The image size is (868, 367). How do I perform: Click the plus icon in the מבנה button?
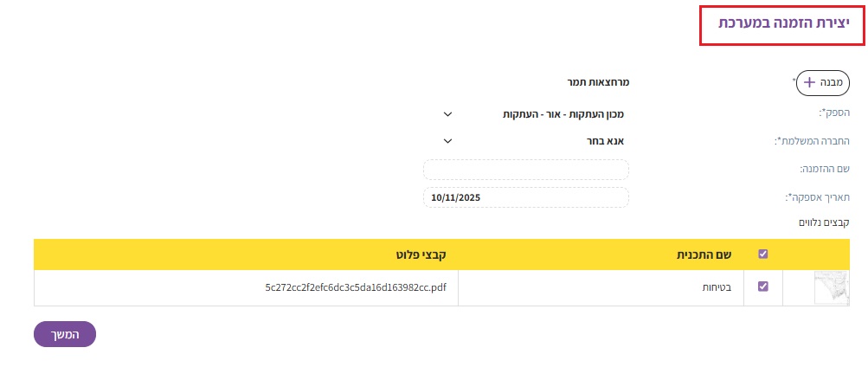click(x=810, y=82)
